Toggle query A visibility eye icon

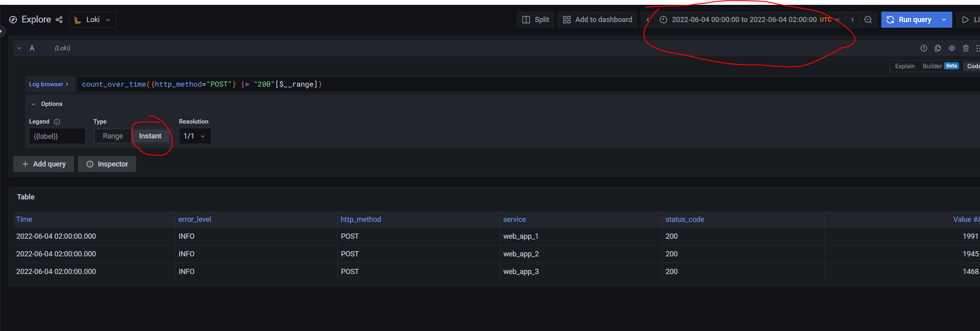pyautogui.click(x=952, y=48)
